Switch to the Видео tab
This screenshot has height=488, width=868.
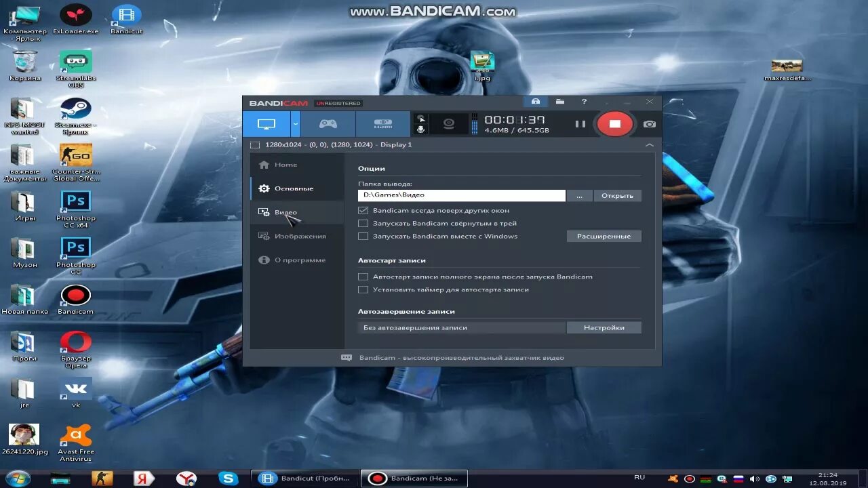tap(297, 212)
